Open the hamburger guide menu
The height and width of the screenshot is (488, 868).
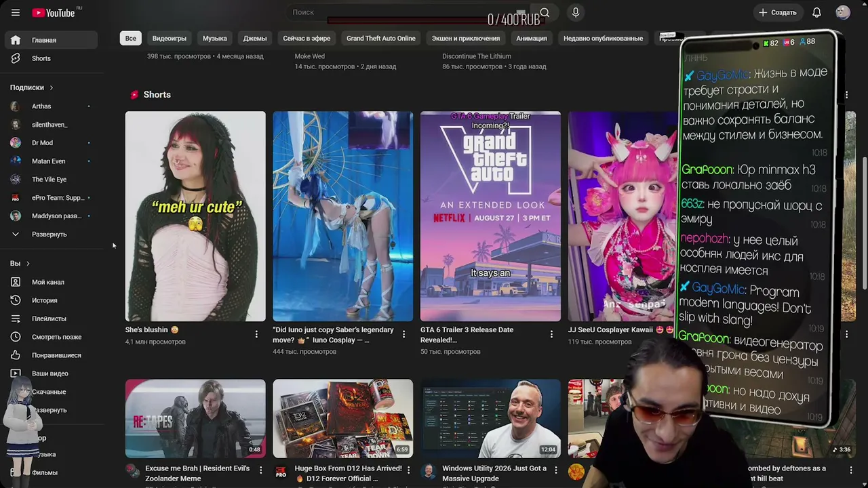pos(16,13)
